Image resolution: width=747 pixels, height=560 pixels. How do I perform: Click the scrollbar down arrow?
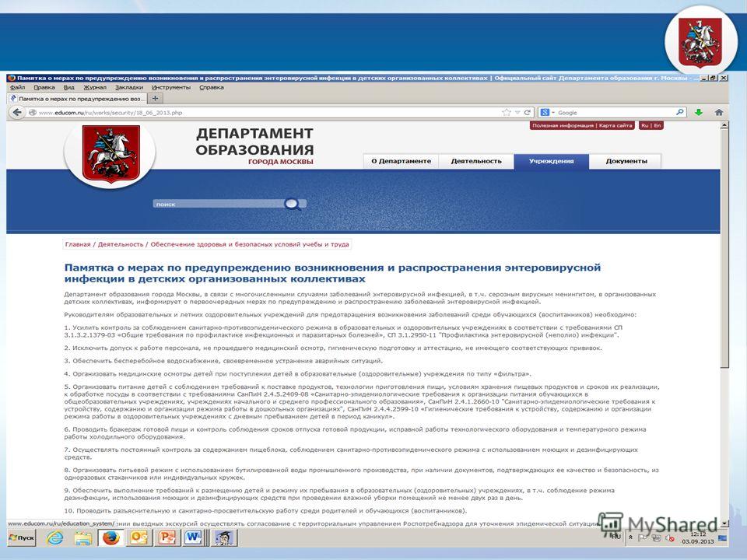coord(724,523)
